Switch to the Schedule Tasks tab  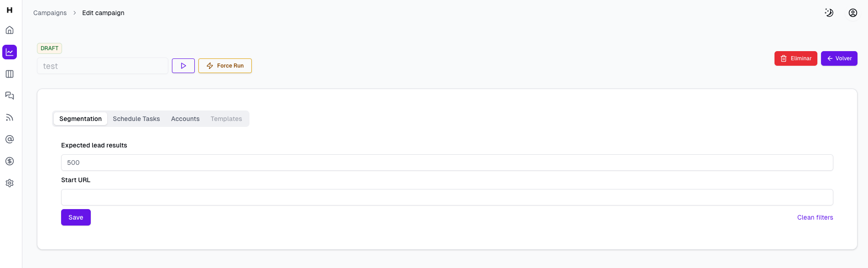(x=136, y=119)
